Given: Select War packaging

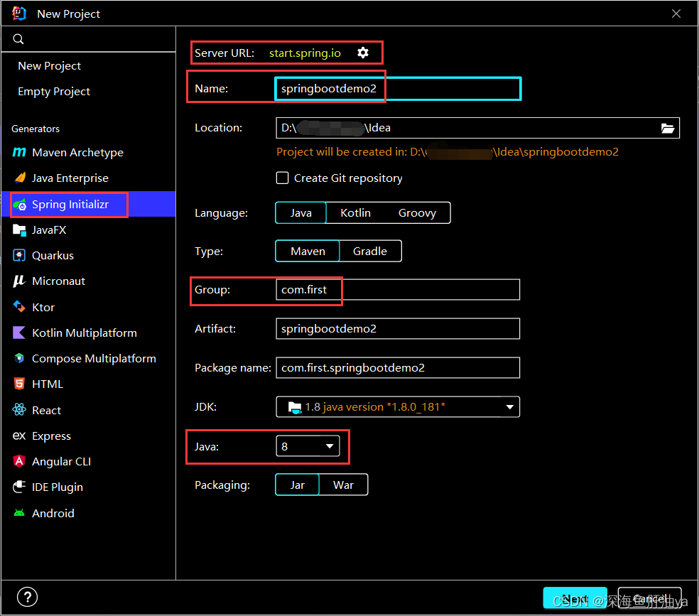Looking at the screenshot, I should click(x=343, y=485).
